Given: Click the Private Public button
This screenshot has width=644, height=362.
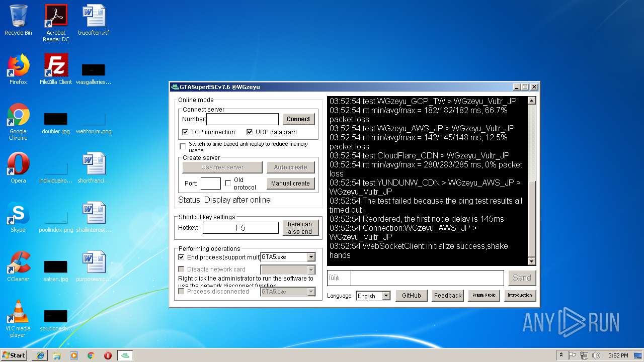Looking at the screenshot, I should click(484, 296).
